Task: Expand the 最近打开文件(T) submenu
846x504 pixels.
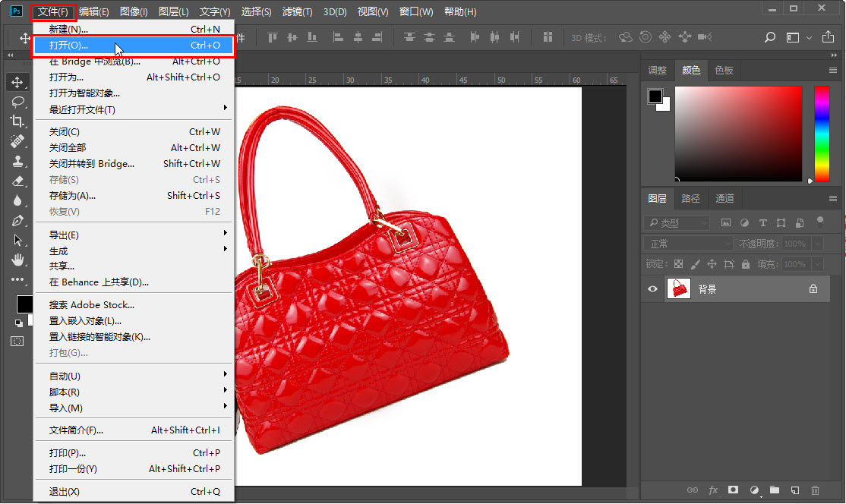Action: pyautogui.click(x=134, y=109)
